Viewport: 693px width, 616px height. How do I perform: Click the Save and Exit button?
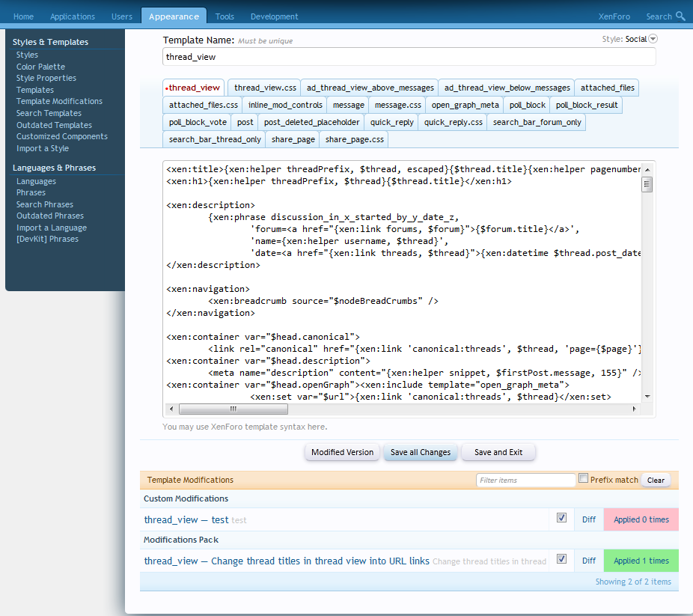click(498, 452)
